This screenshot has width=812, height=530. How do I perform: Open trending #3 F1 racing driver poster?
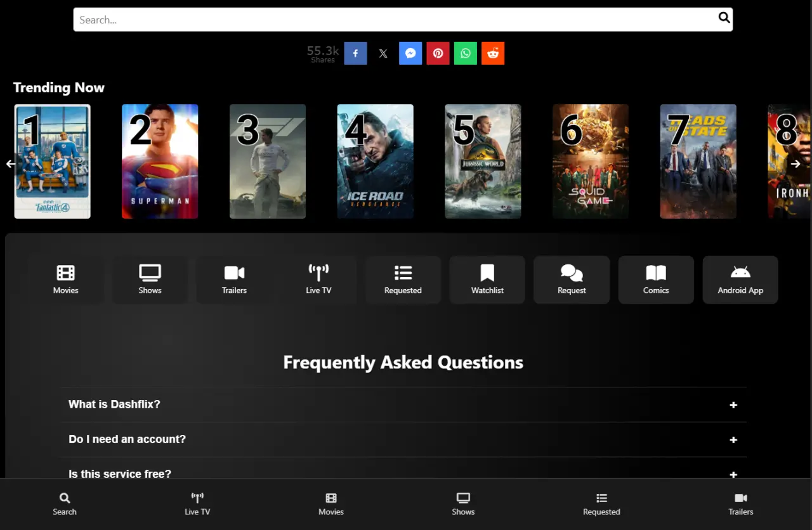(268, 162)
